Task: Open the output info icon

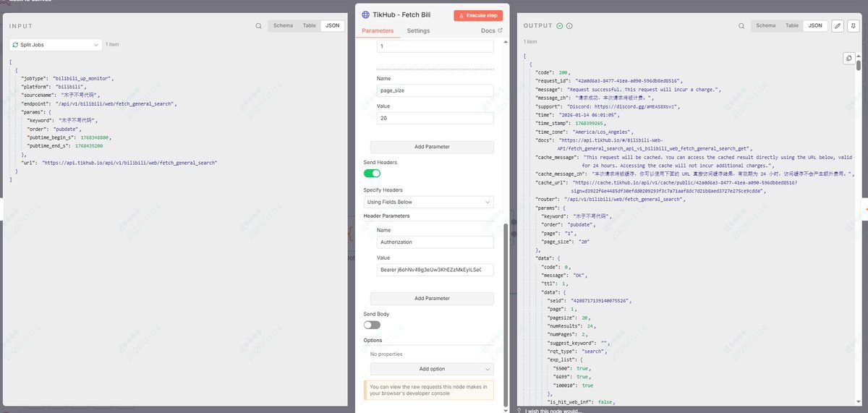Action: pos(569,26)
